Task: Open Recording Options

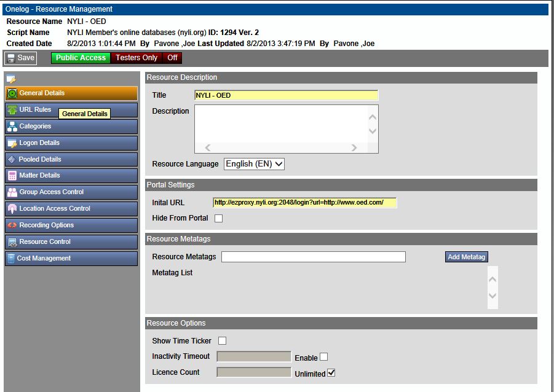Action: click(x=71, y=225)
